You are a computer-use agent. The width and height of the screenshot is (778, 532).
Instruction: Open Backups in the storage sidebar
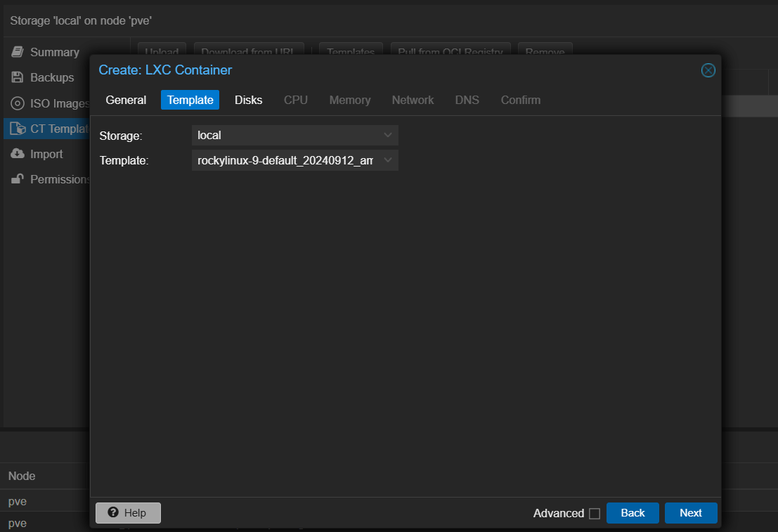(47, 77)
